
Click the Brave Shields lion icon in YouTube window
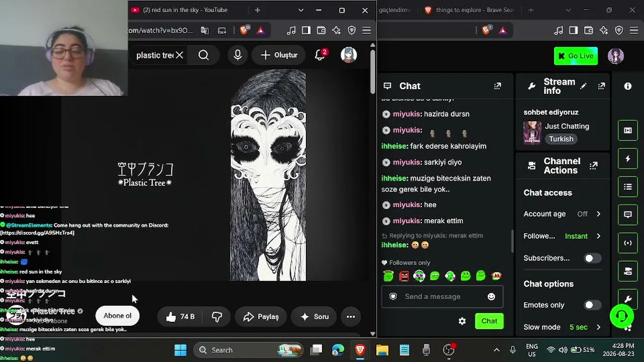click(245, 30)
